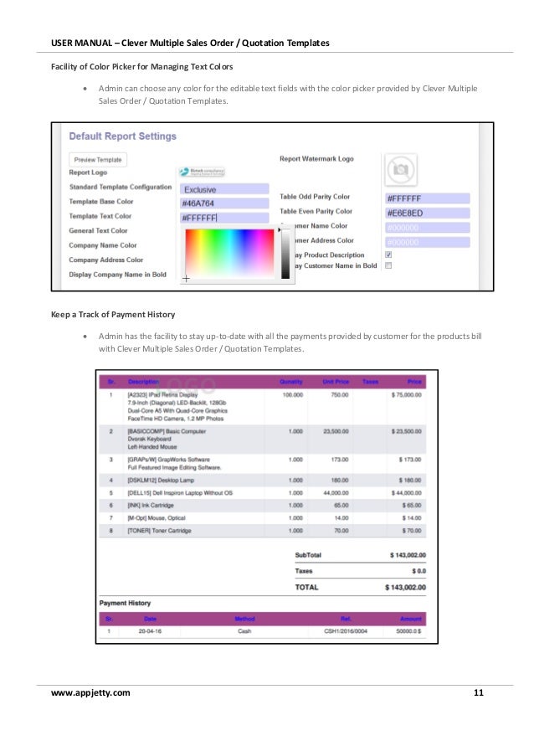This screenshot has width=534, height=756.
Task: Click the Default Report Settings heading
Action: pyautogui.click(x=122, y=136)
